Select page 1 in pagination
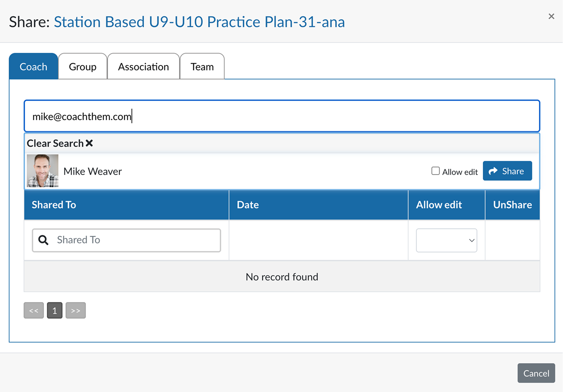Screen dimensions: 563x392 point(55,310)
